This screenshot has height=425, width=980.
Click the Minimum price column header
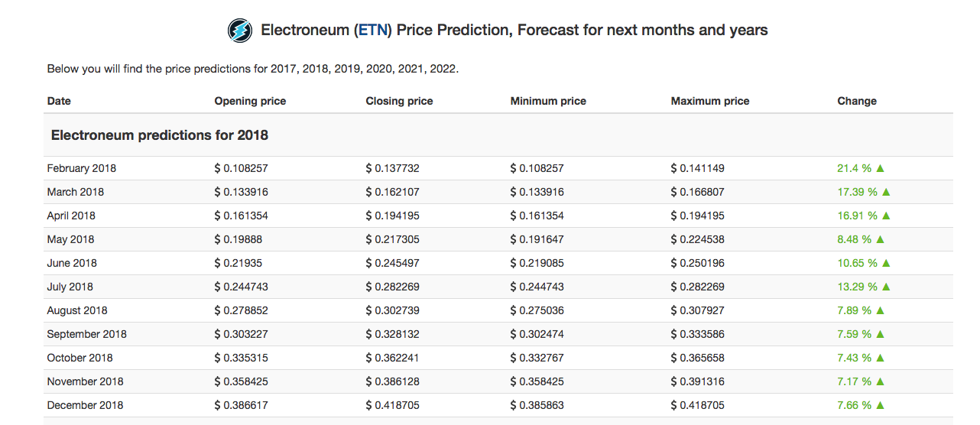click(548, 101)
